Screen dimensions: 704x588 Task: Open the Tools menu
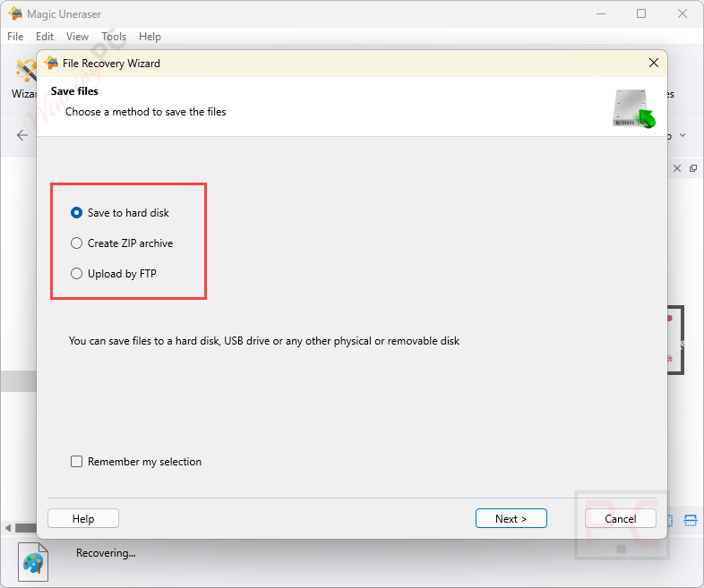click(114, 37)
